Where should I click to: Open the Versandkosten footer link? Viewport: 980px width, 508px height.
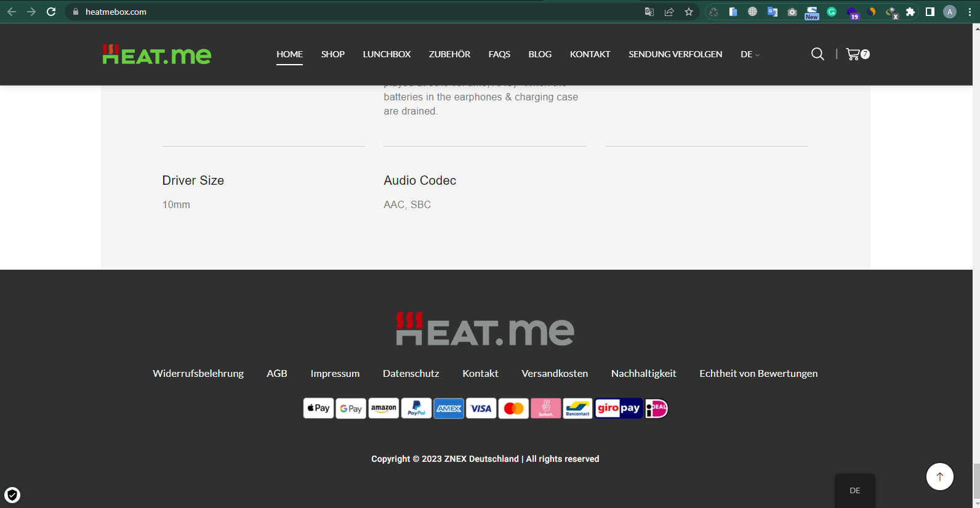[x=555, y=373]
